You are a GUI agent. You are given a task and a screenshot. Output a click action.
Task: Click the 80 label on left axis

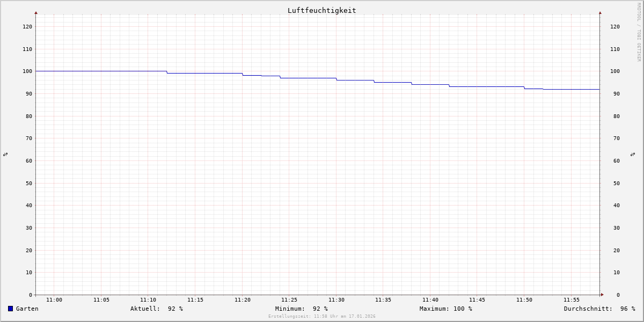point(29,116)
